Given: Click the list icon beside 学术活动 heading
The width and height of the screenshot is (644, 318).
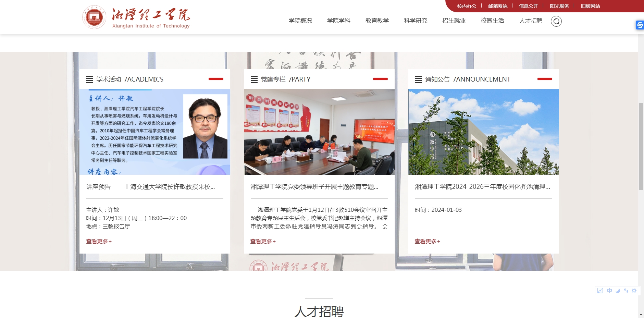Looking at the screenshot, I should (90, 79).
